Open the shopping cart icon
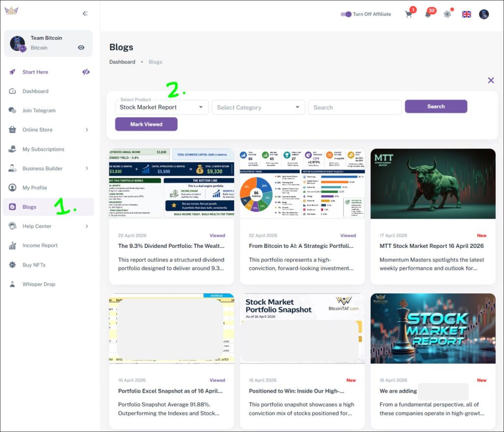The image size is (504, 432). tap(409, 14)
